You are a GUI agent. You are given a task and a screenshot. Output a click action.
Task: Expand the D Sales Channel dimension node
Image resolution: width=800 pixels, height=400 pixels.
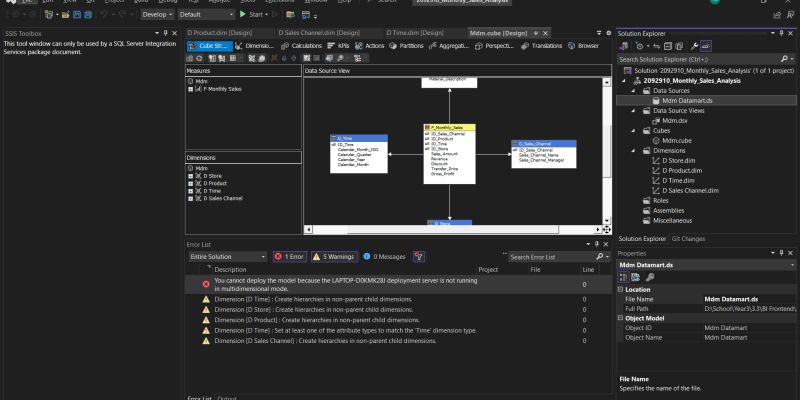pyautogui.click(x=190, y=198)
